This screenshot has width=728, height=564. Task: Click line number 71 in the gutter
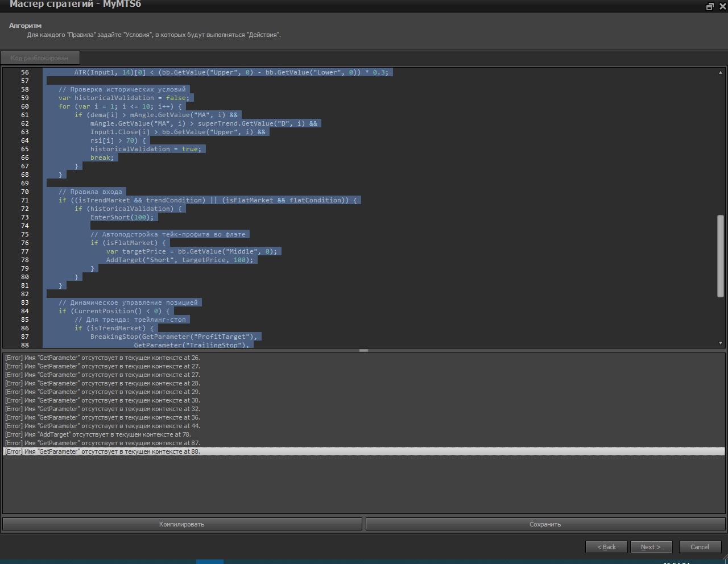pyautogui.click(x=24, y=200)
